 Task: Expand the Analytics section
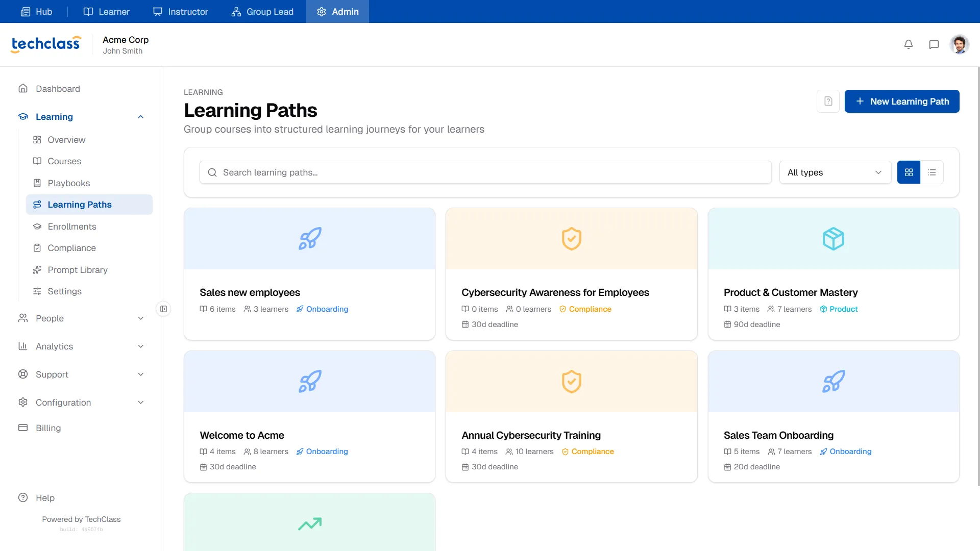coord(82,346)
